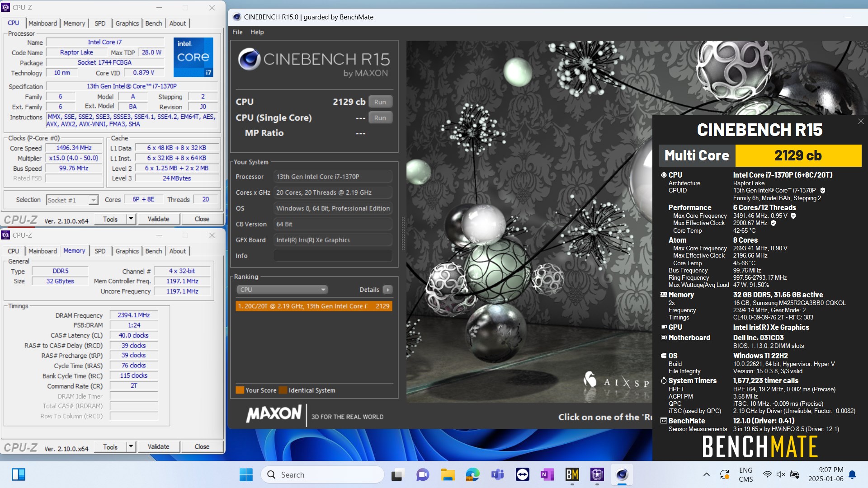The height and width of the screenshot is (488, 868).
Task: Open Widgets panel icon at taskbar left
Action: [19, 474]
